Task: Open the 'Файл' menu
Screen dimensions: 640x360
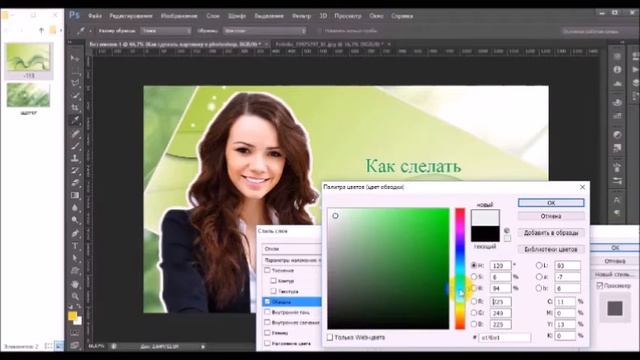Action: (x=95, y=16)
